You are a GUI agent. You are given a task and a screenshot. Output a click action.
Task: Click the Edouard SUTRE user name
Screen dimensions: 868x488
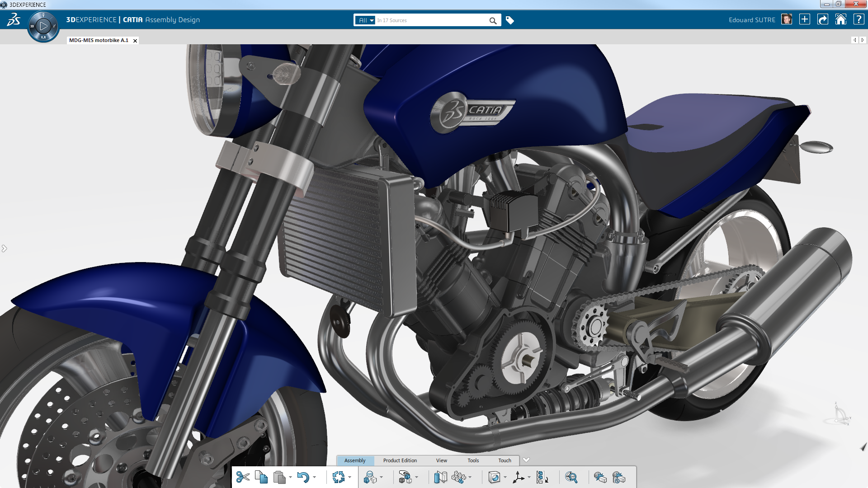[751, 20]
